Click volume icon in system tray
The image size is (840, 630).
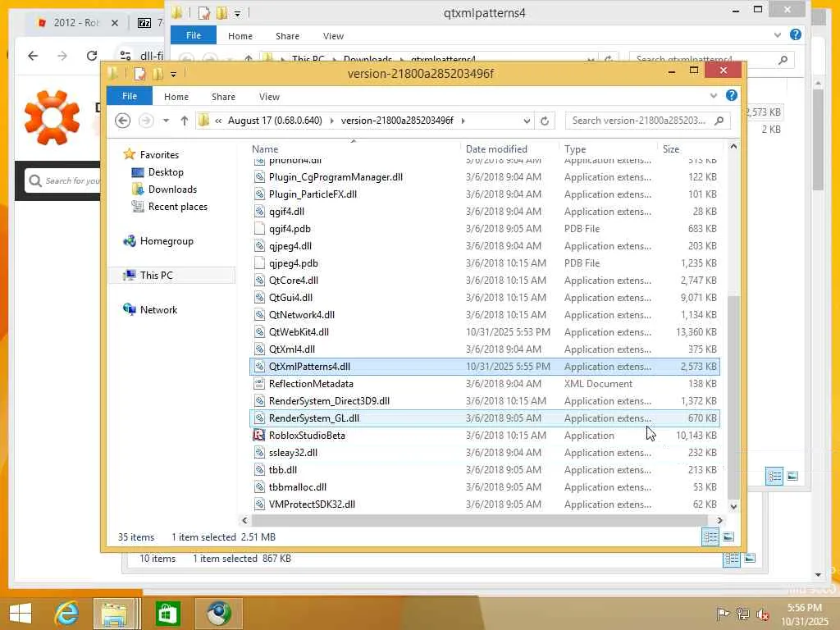tap(763, 614)
